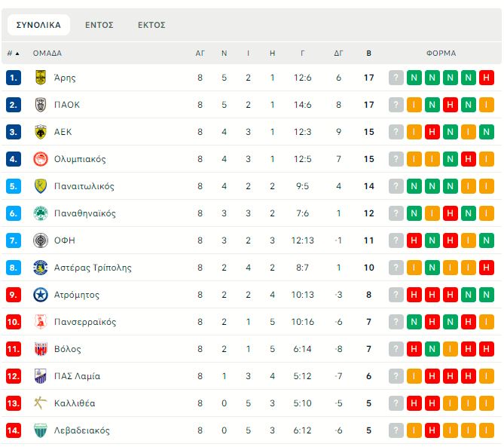Click the Παναθηναϊκός clover logo
Viewport: 504px width, 447px height.
point(41,213)
